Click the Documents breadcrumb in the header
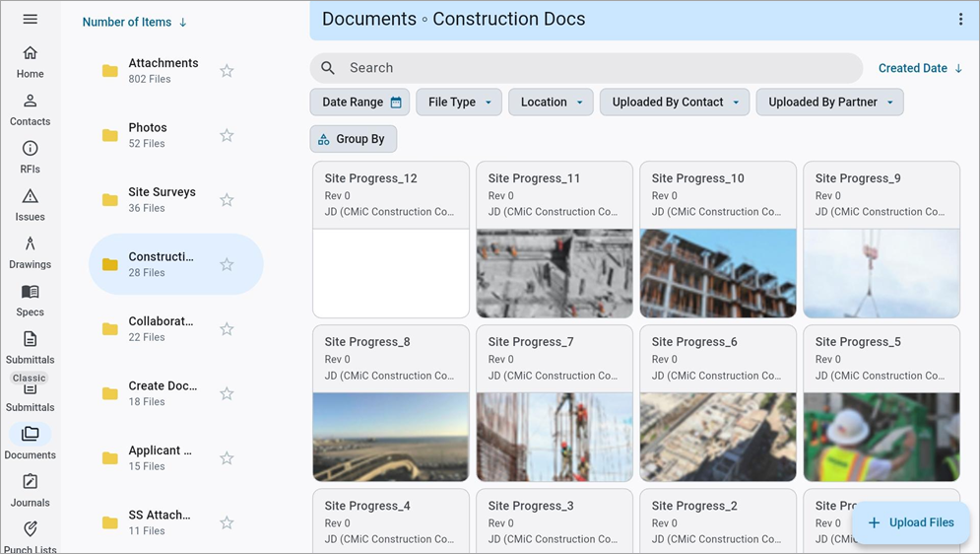The width and height of the screenshot is (980, 554). click(368, 19)
